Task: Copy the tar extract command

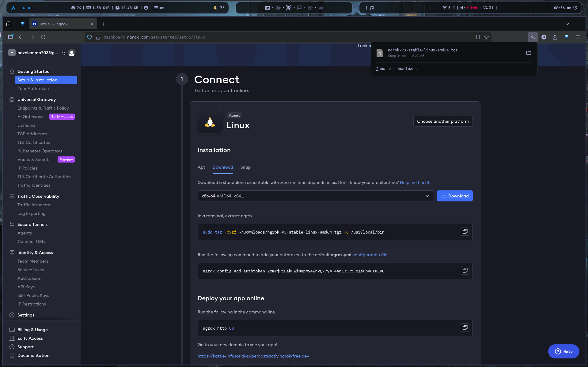Action: (465, 232)
